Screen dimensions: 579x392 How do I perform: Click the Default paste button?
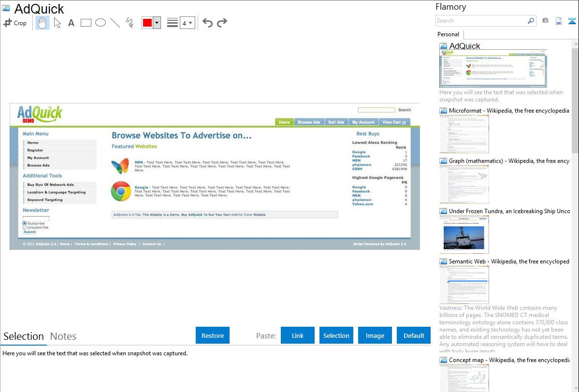[414, 335]
